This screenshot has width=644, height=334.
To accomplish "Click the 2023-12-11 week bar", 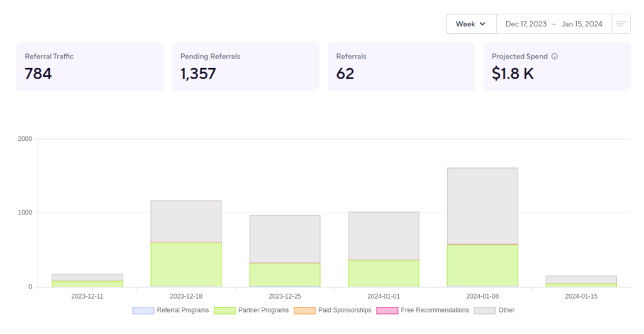I will (x=87, y=281).
